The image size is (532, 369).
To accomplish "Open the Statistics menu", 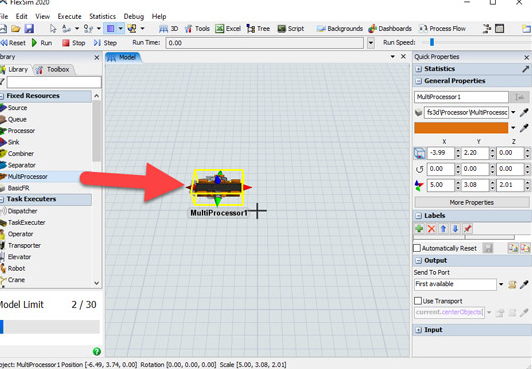I will (x=102, y=16).
